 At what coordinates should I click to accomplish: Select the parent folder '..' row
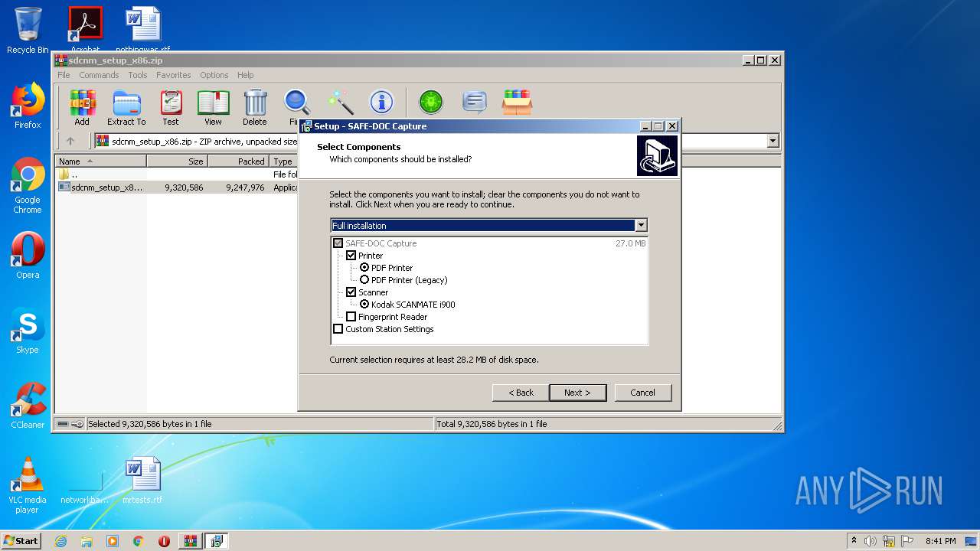click(x=176, y=174)
